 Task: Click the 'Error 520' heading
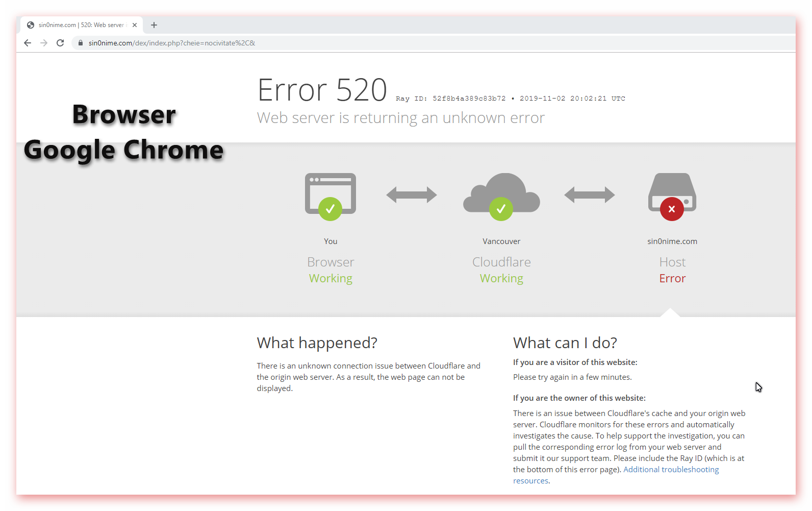322,90
